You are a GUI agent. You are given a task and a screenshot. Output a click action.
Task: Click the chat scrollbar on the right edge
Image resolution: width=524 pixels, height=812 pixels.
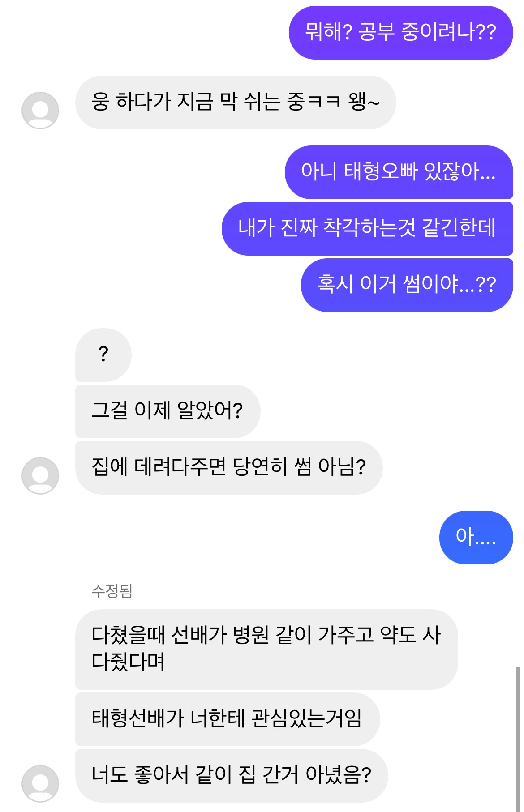(x=518, y=739)
